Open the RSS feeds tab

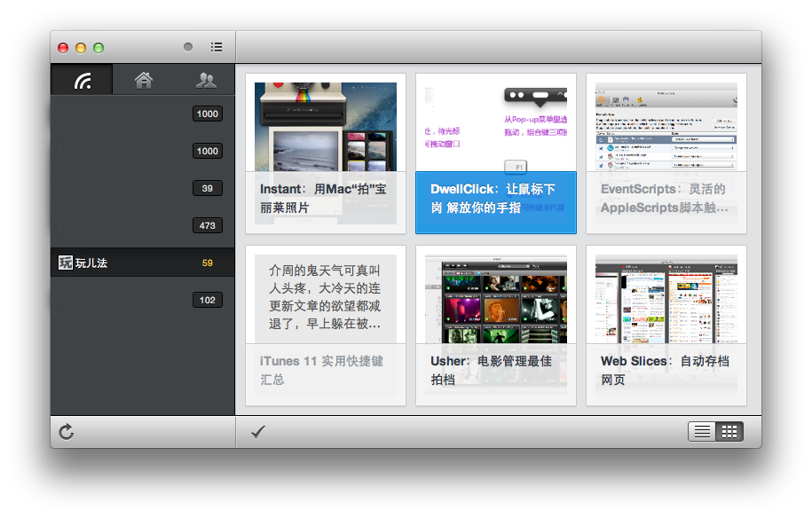[x=83, y=81]
